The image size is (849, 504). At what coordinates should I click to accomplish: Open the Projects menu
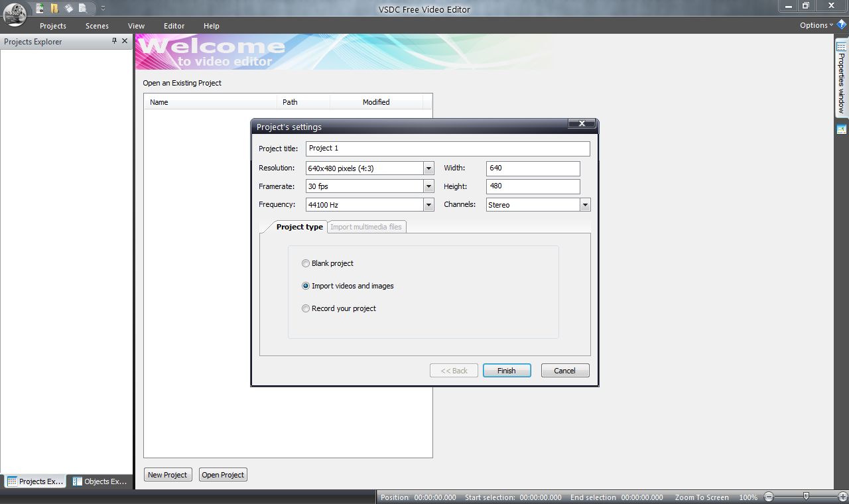tap(53, 26)
